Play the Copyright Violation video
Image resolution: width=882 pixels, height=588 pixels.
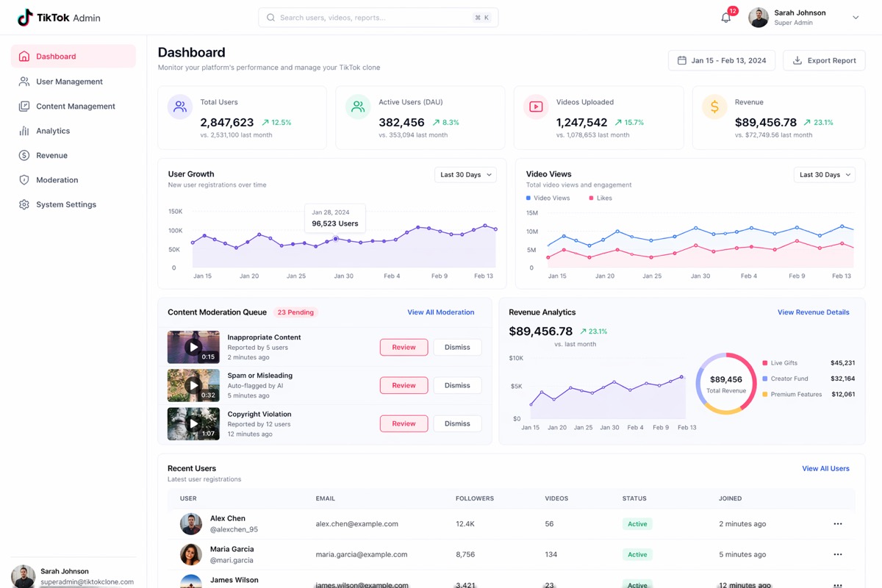[x=193, y=423]
